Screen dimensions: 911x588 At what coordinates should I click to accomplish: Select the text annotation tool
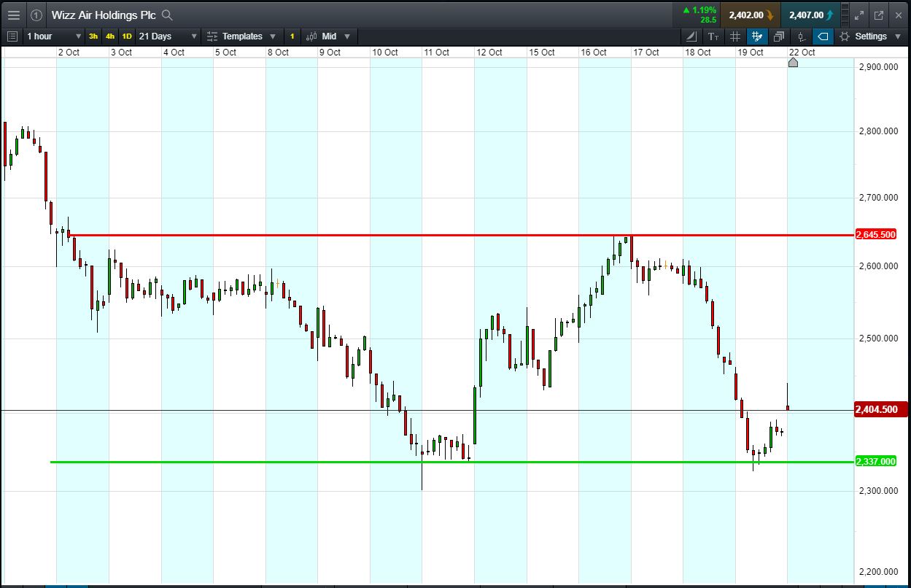point(713,36)
